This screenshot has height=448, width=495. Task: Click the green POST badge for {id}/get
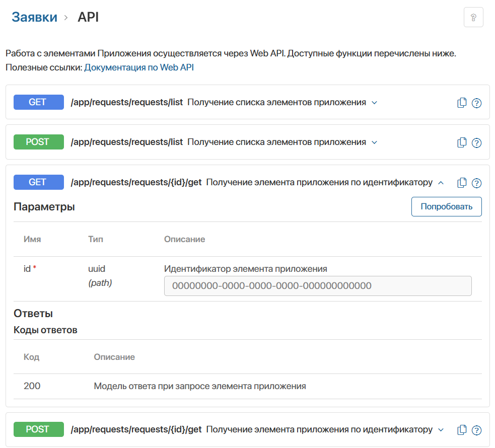[38, 429]
